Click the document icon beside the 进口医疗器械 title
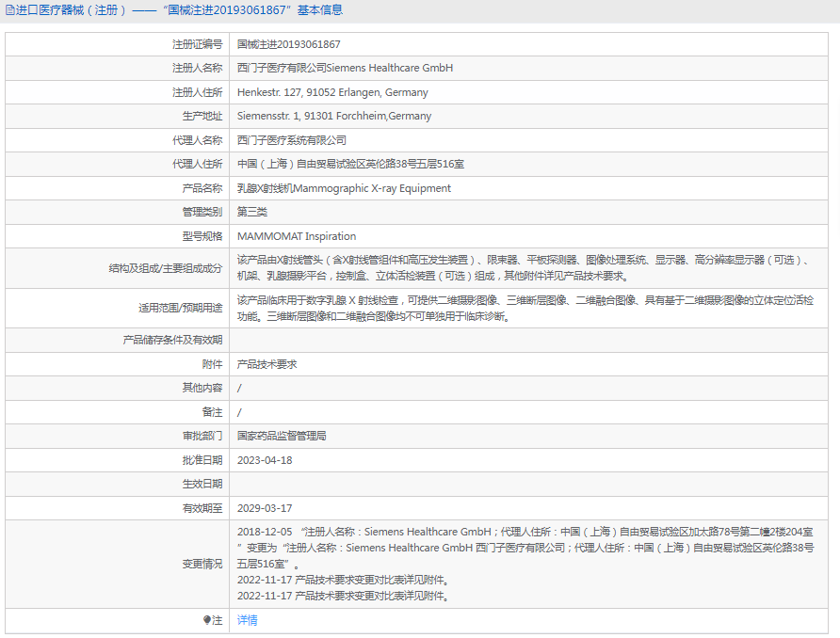 point(10,10)
